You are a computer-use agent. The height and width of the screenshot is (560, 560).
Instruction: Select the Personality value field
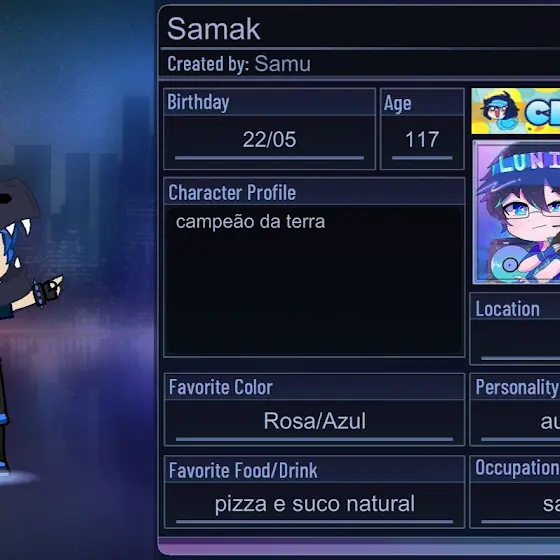[515, 422]
